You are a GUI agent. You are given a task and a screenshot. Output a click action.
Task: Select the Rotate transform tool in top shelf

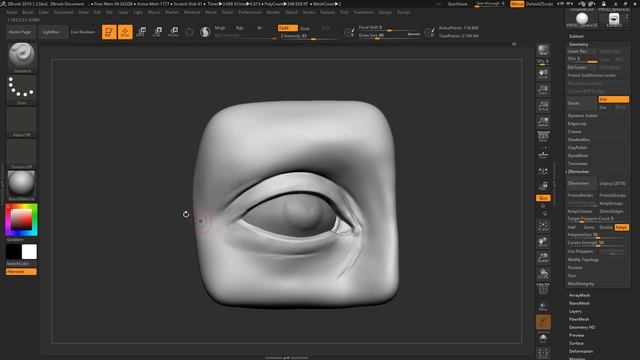173,32
